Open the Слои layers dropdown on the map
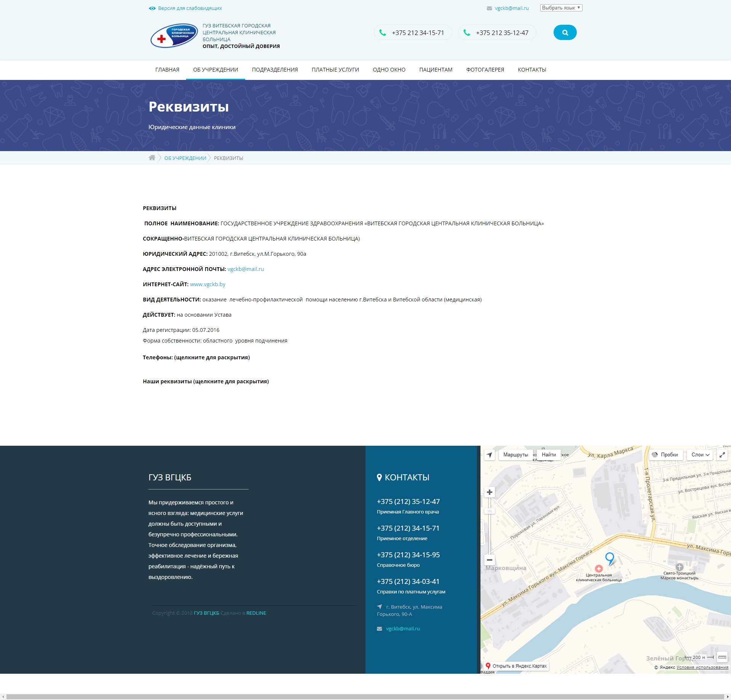 (x=700, y=455)
